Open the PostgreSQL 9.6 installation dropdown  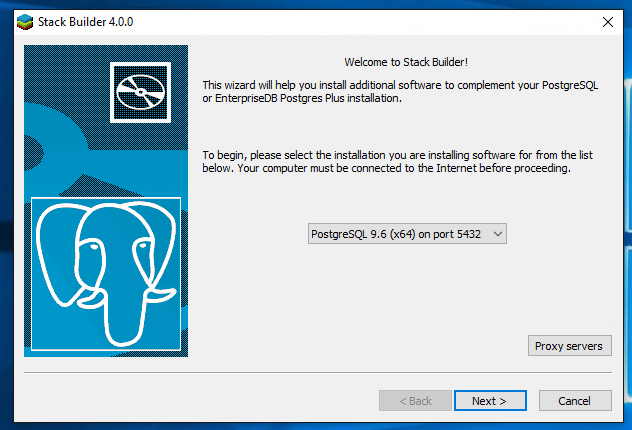[x=407, y=234]
